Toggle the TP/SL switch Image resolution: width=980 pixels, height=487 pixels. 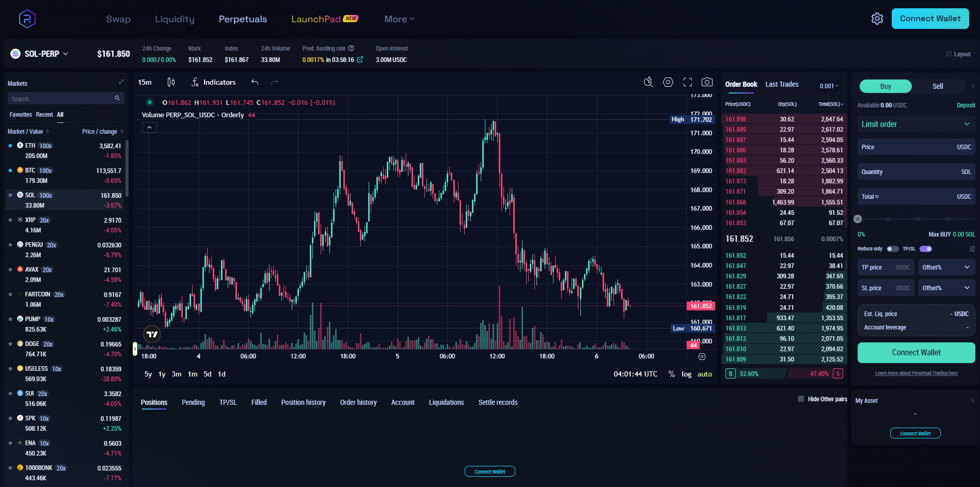tap(926, 249)
